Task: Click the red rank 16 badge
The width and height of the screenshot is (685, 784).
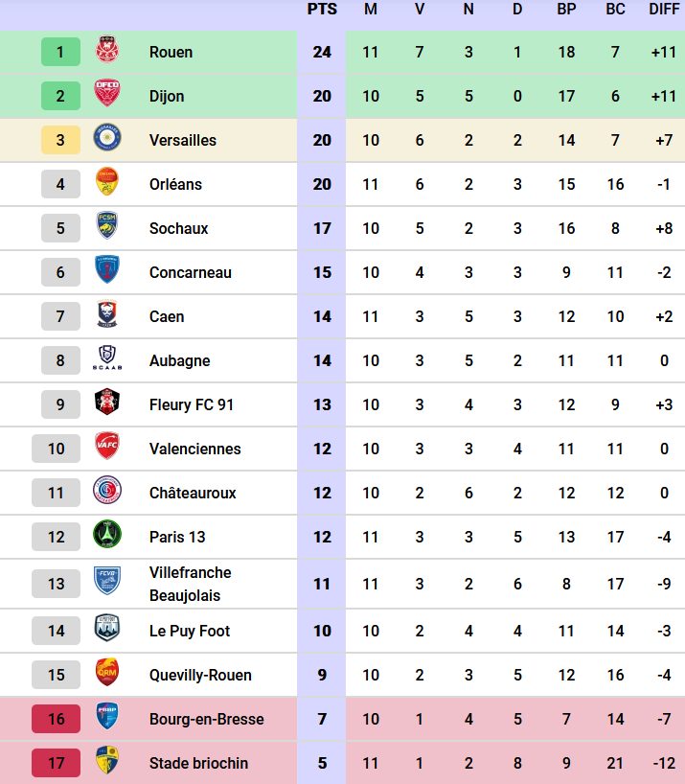Action: coord(57,719)
